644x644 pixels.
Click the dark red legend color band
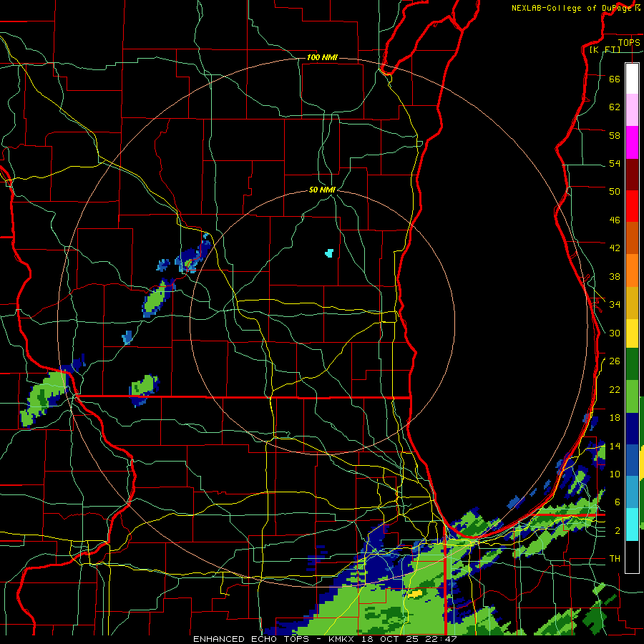632,174
